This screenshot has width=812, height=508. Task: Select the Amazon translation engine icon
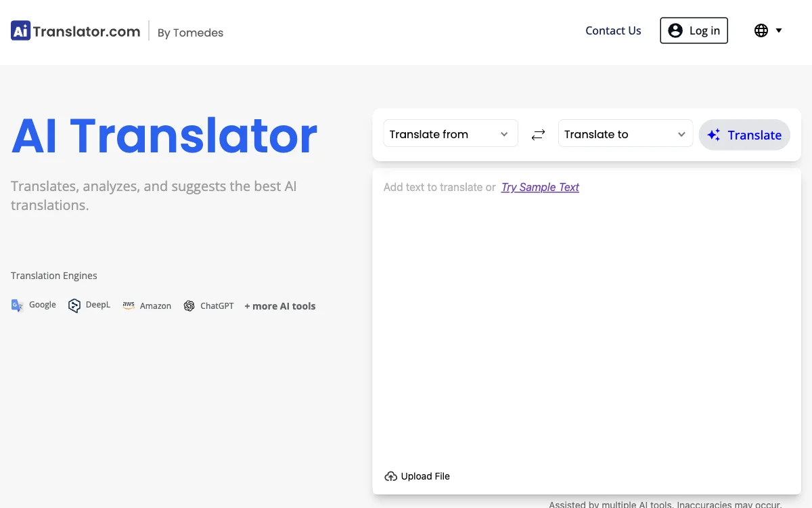[129, 305]
